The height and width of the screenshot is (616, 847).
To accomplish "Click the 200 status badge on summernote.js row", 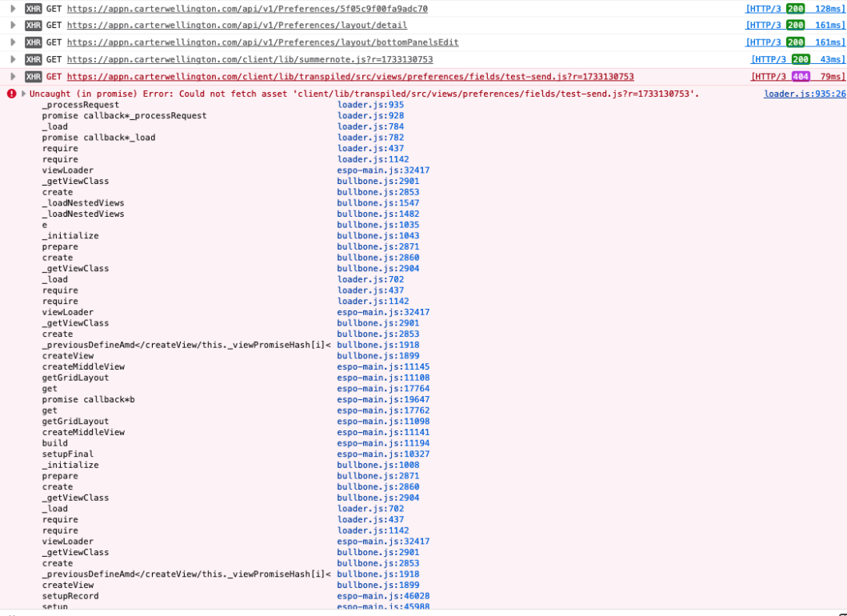I will (800, 59).
